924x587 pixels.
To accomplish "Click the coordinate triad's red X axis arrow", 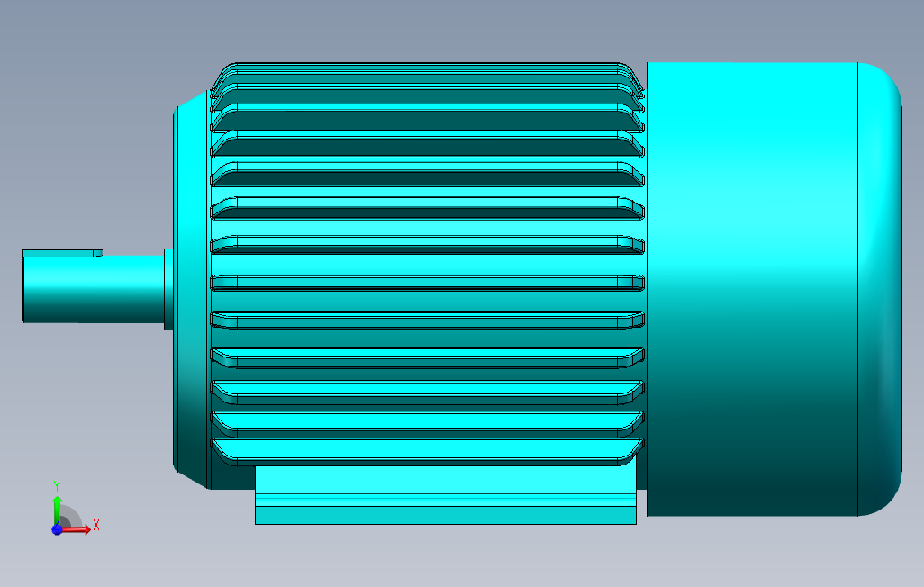I will tap(77, 529).
